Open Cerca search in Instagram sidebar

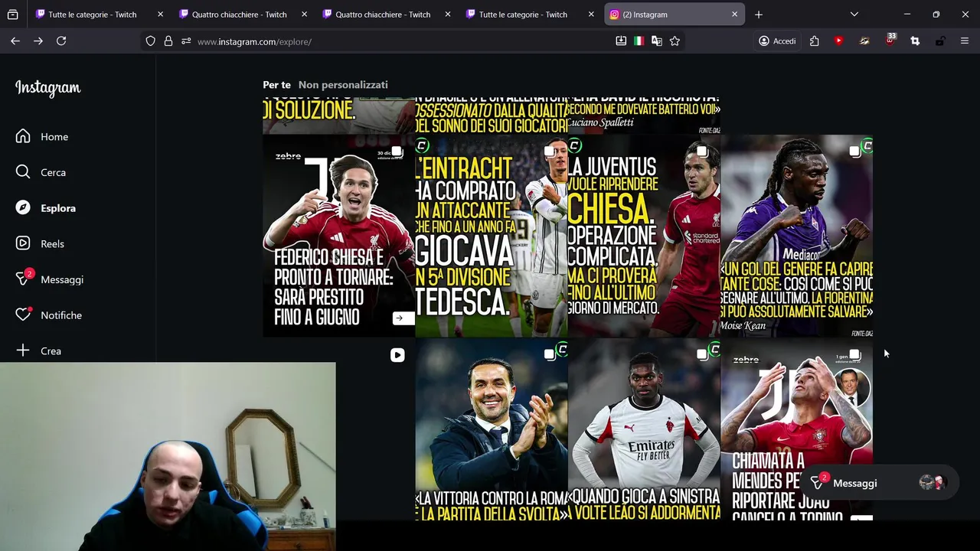point(41,172)
